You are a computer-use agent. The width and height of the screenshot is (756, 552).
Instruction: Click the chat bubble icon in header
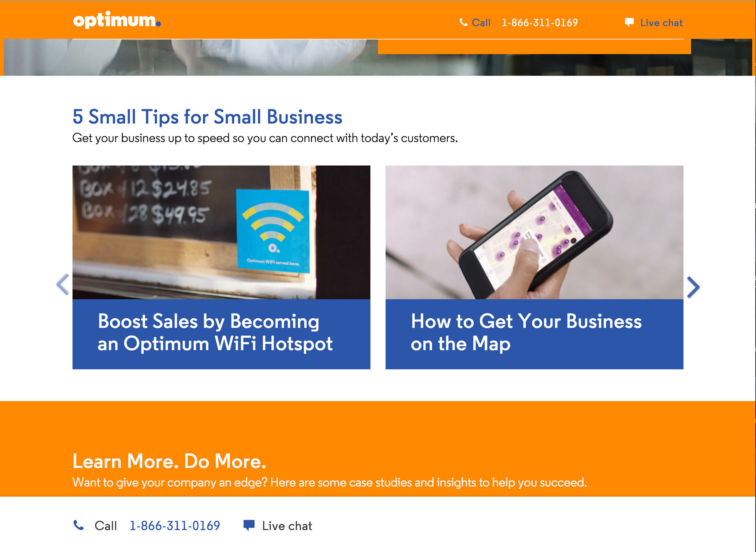(x=629, y=22)
